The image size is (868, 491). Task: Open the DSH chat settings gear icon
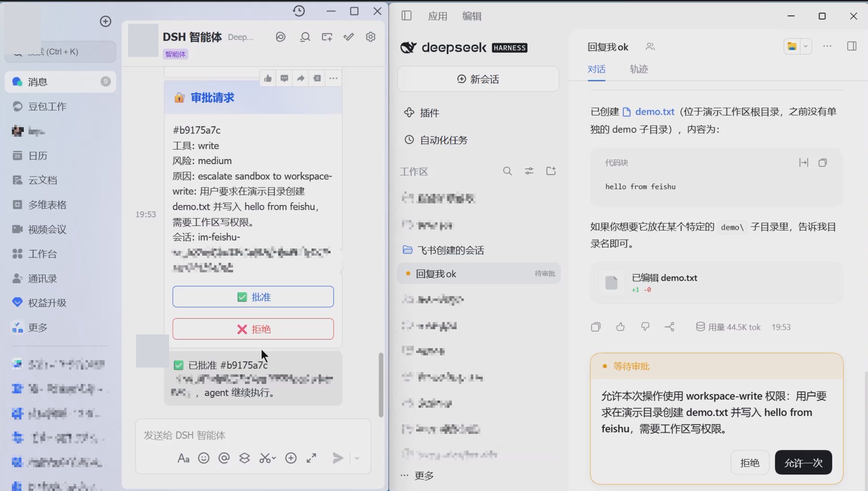point(370,37)
